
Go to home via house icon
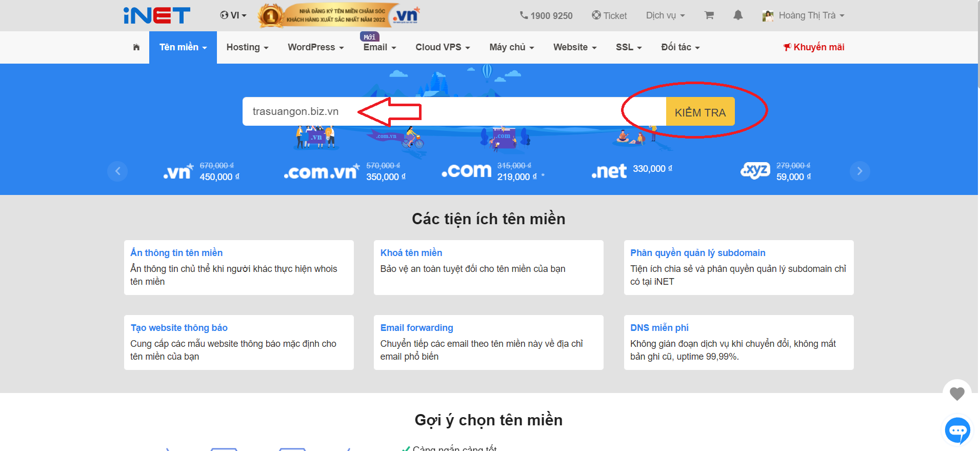pyautogui.click(x=136, y=47)
